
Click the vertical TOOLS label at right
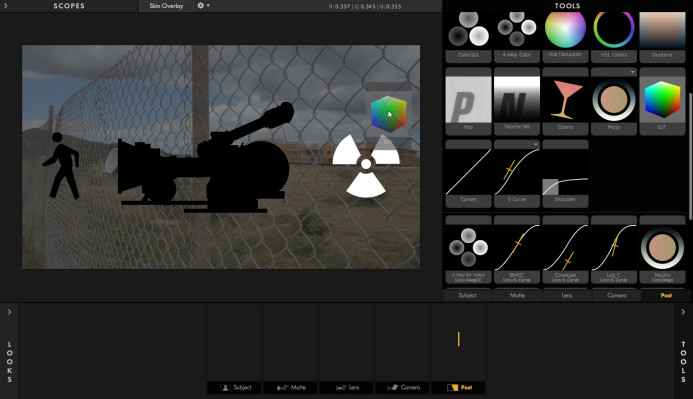coord(683,362)
